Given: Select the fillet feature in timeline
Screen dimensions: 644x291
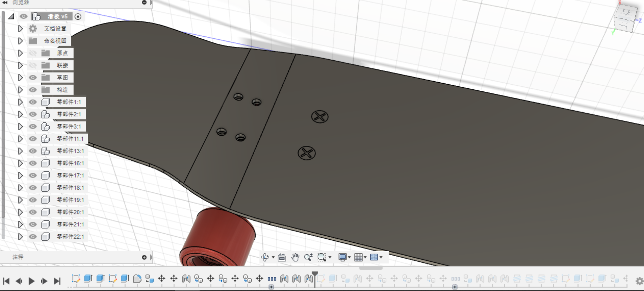Looking at the screenshot, I should point(137,279).
